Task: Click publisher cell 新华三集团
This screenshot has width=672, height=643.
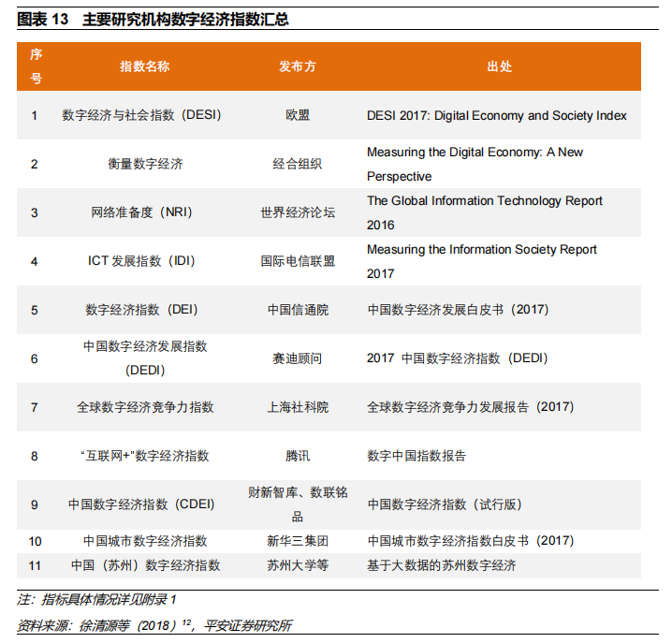Action: [x=298, y=541]
